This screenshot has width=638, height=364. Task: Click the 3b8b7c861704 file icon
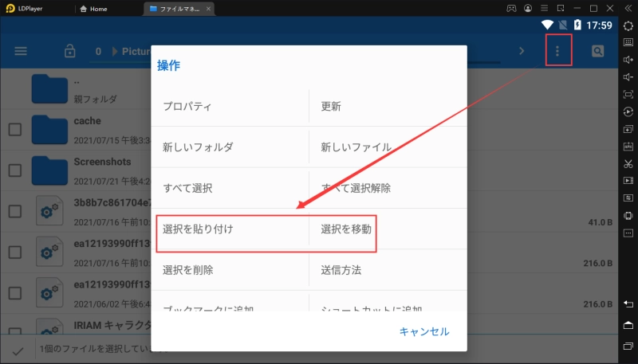(49, 211)
